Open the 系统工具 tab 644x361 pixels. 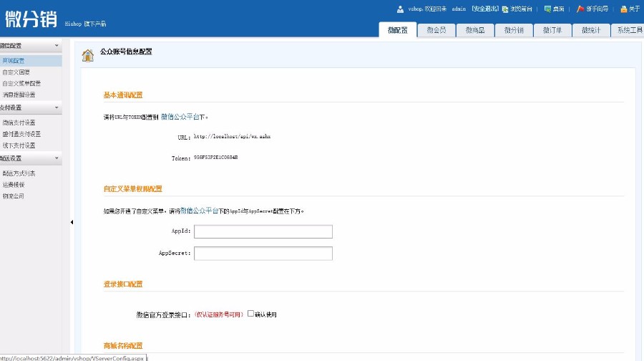pyautogui.click(x=628, y=30)
